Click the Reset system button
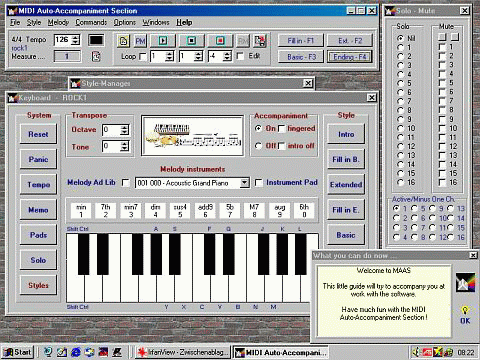 [x=38, y=134]
